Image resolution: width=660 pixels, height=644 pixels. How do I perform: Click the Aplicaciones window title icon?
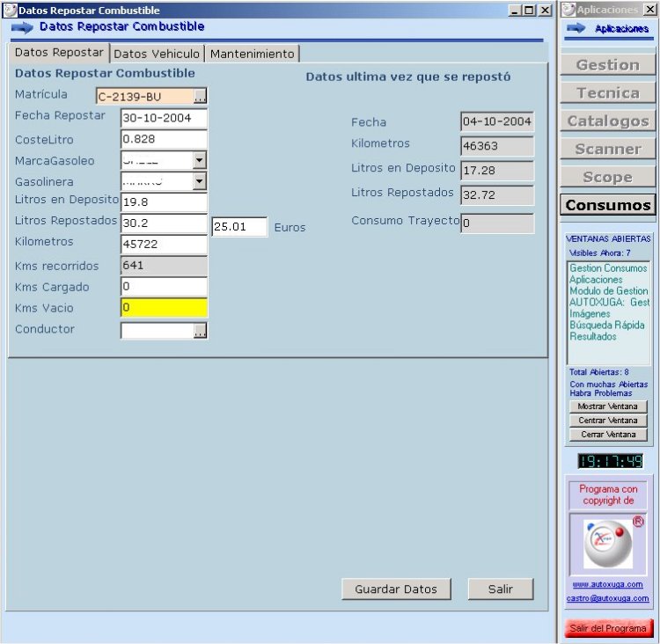click(x=568, y=10)
